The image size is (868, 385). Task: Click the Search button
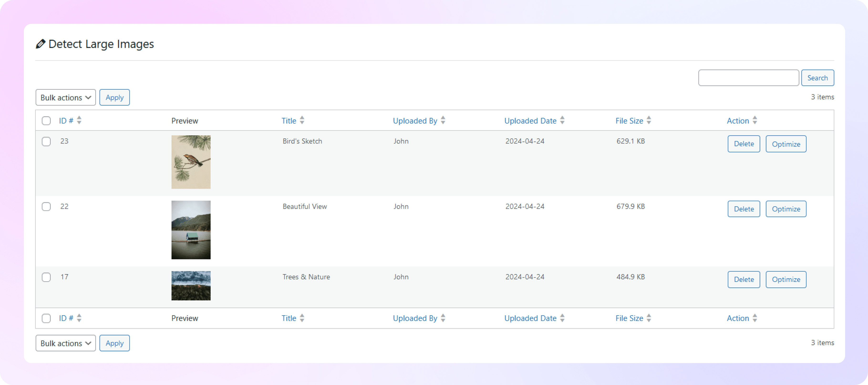[817, 78]
